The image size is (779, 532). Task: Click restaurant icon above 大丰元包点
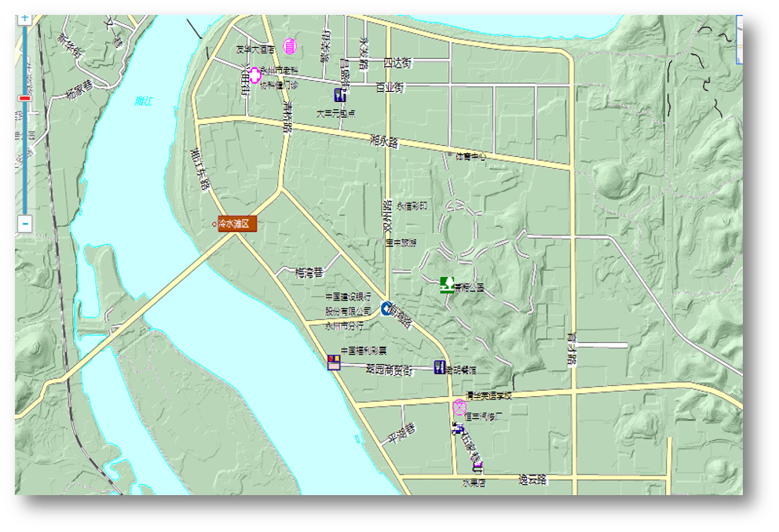click(340, 95)
